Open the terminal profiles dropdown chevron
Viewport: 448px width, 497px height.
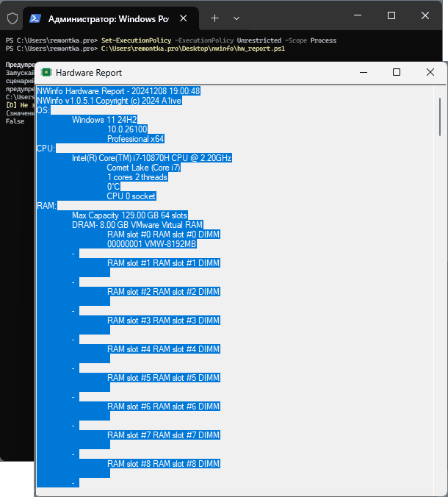pos(236,18)
